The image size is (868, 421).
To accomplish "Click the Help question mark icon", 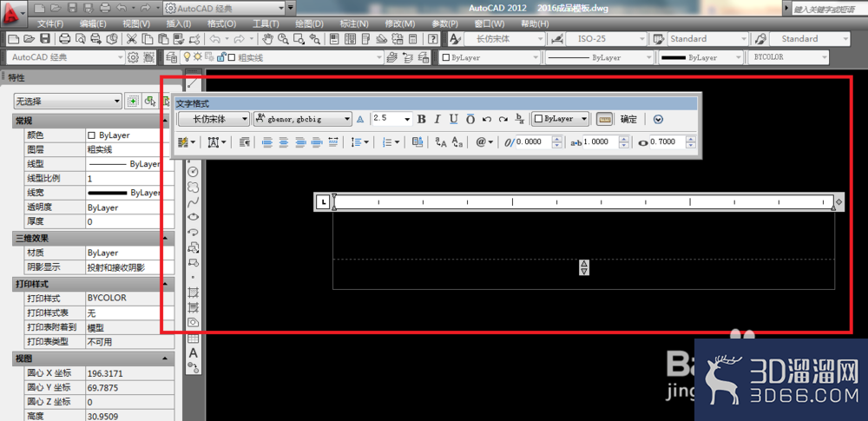I will pyautogui.click(x=433, y=39).
